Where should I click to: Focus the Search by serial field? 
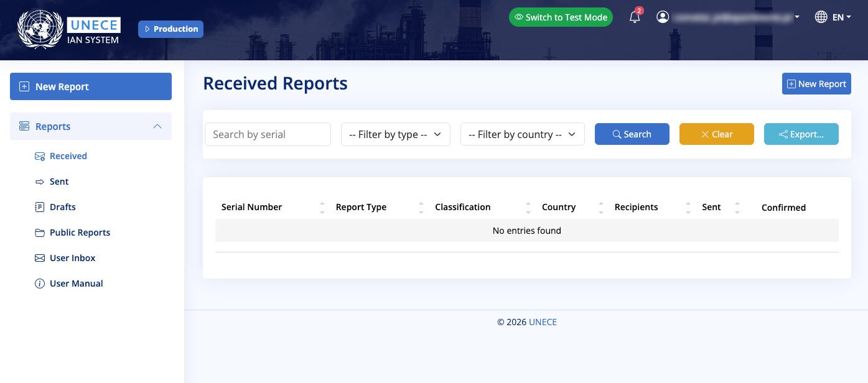(x=268, y=134)
